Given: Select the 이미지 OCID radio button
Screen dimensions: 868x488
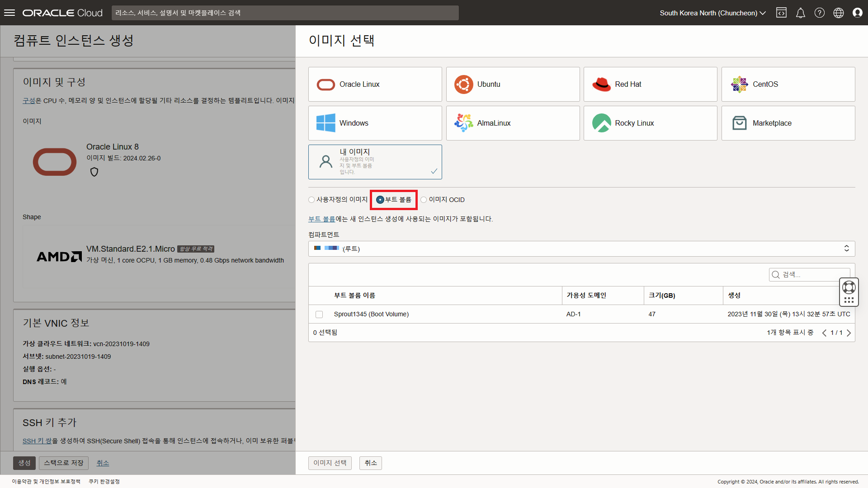Looking at the screenshot, I should pyautogui.click(x=424, y=200).
